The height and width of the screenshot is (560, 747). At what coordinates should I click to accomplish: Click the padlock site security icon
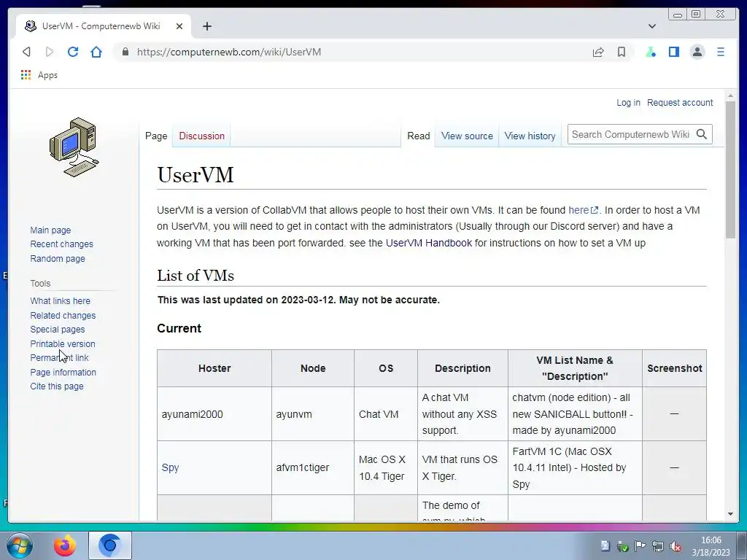(x=125, y=52)
